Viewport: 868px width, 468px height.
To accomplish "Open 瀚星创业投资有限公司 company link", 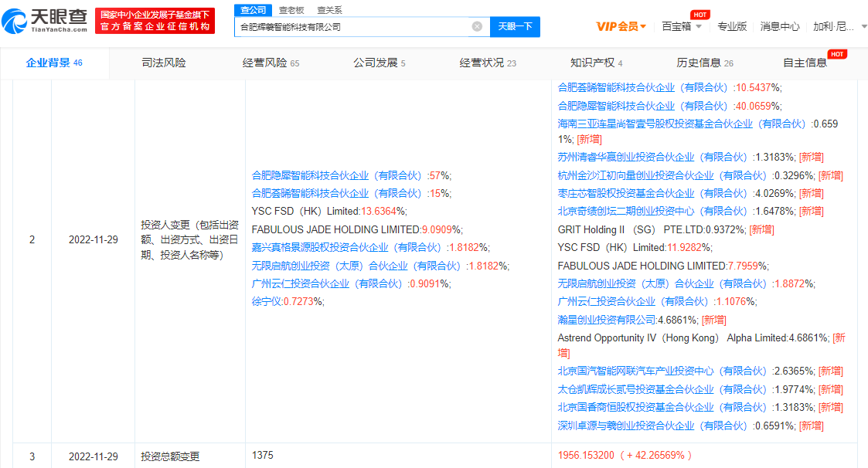I will 607,320.
